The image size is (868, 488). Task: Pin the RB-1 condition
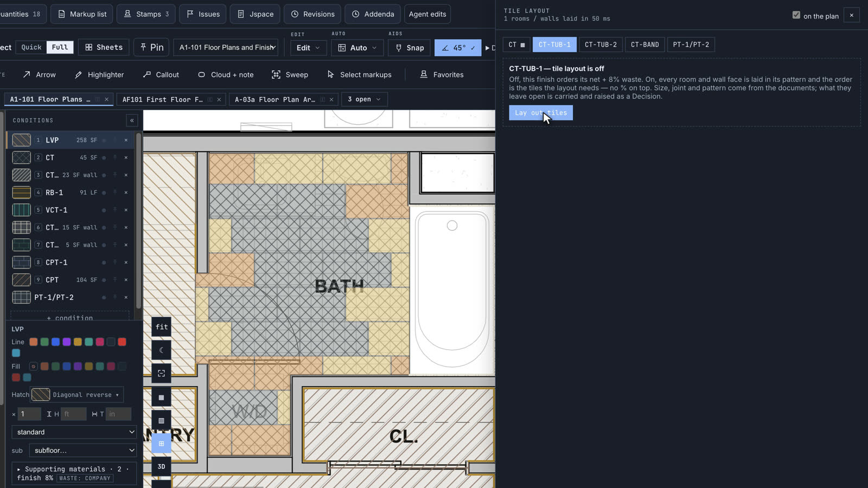[x=115, y=192]
